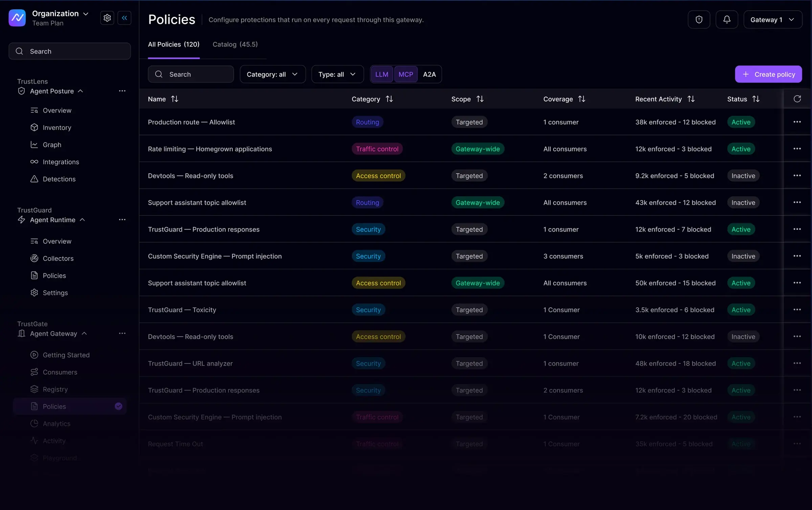
Task: Open the organization settings gear icon
Action: click(x=107, y=18)
